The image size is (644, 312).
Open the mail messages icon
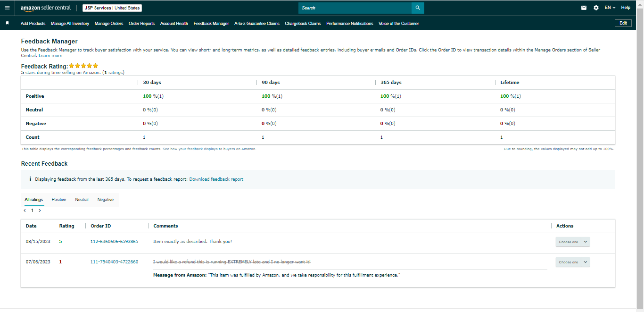click(x=584, y=8)
